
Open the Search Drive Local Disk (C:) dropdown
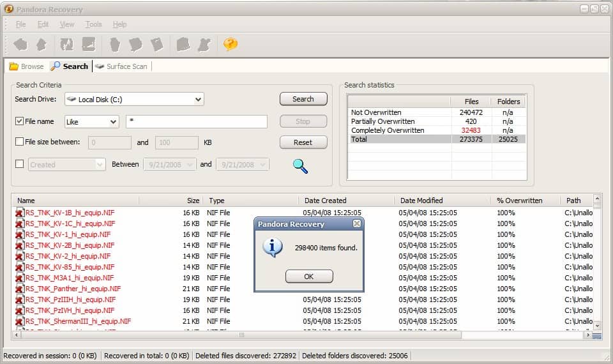point(134,100)
